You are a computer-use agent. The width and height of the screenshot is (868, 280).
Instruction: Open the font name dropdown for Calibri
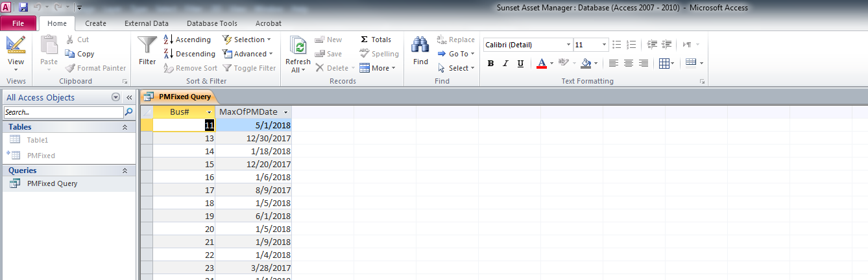pyautogui.click(x=568, y=45)
